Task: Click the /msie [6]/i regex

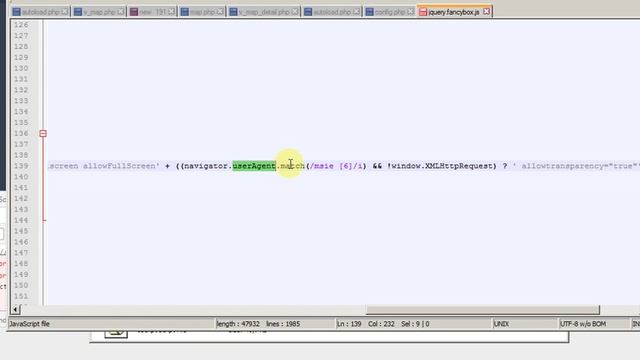Action: click(x=336, y=166)
